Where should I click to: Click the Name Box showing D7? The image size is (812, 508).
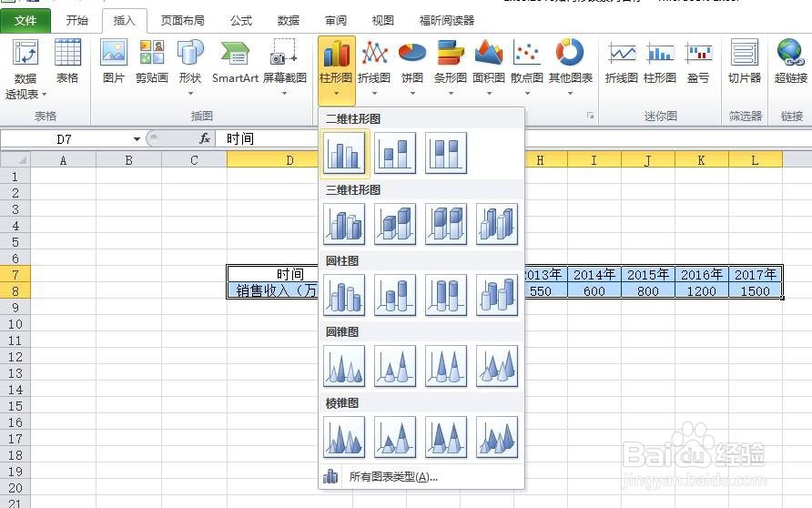65,138
